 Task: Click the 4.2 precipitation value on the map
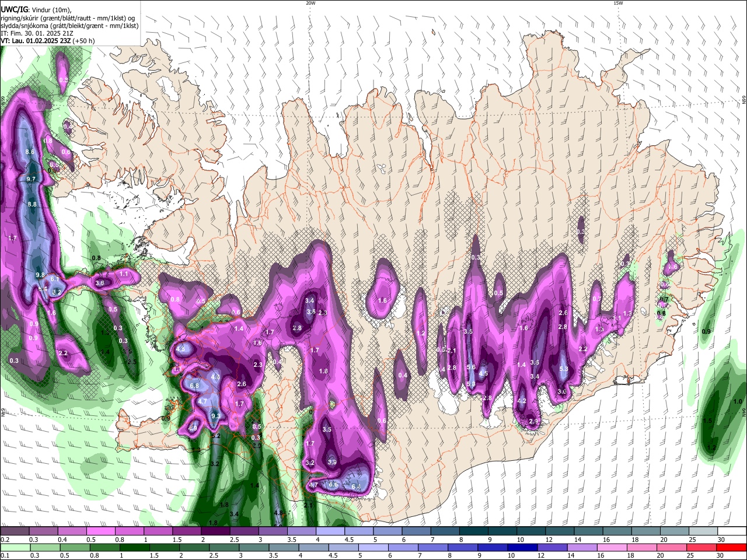point(522,401)
